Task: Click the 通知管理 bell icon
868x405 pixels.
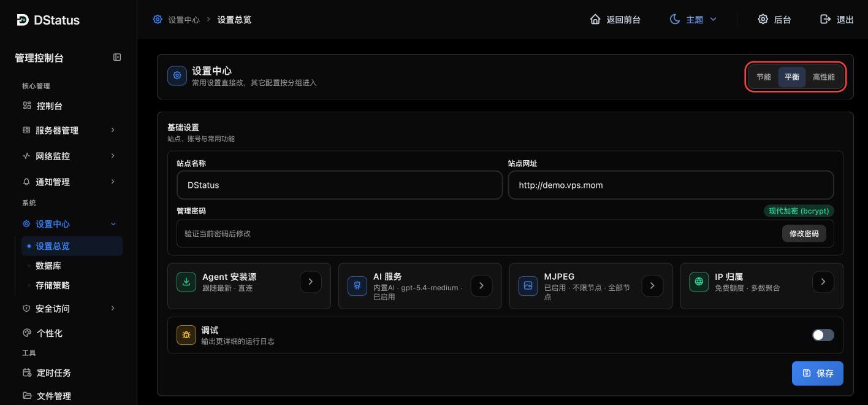Action: click(x=26, y=182)
